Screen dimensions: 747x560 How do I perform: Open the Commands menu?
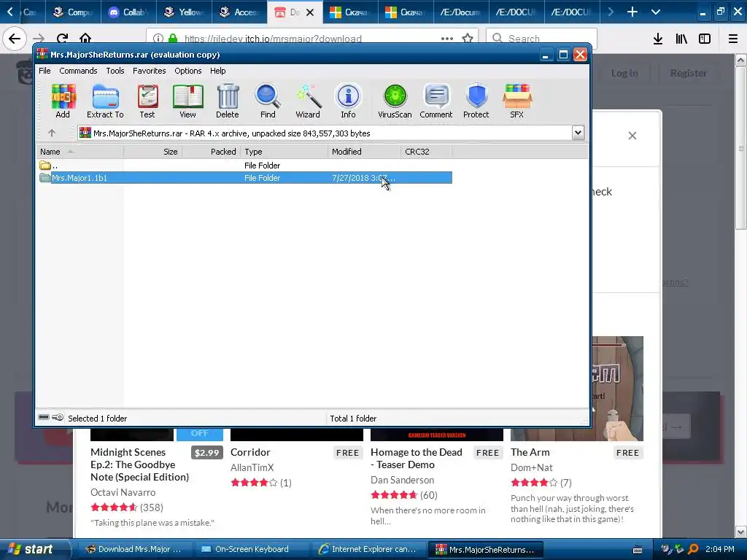[x=78, y=71]
